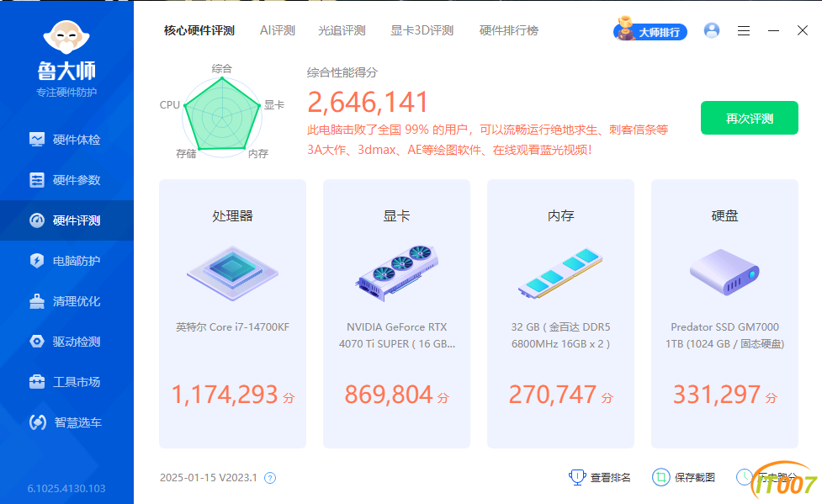The width and height of the screenshot is (822, 504).
Task: Click the Predator SSD GM7000 text
Action: pos(724,335)
